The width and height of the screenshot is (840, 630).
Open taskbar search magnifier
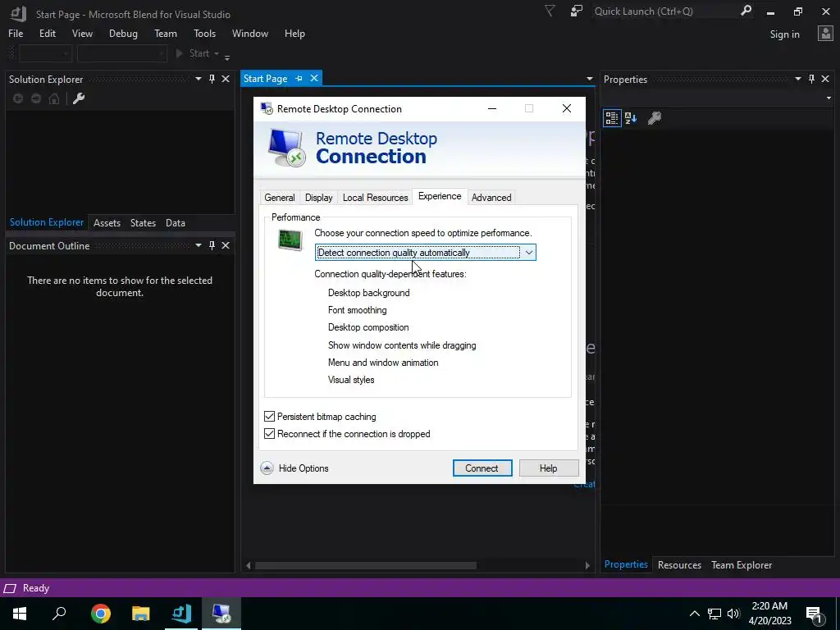(59, 614)
